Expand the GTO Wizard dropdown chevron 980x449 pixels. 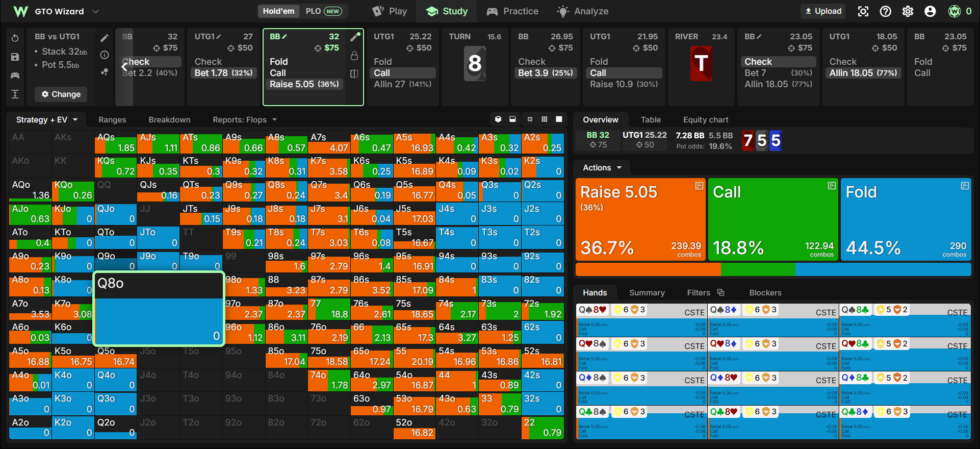click(x=95, y=11)
